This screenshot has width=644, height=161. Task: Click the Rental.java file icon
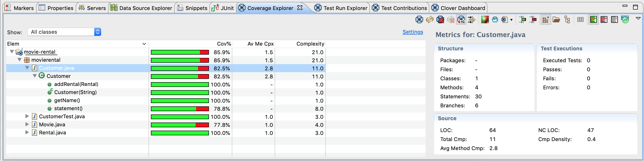35,132
